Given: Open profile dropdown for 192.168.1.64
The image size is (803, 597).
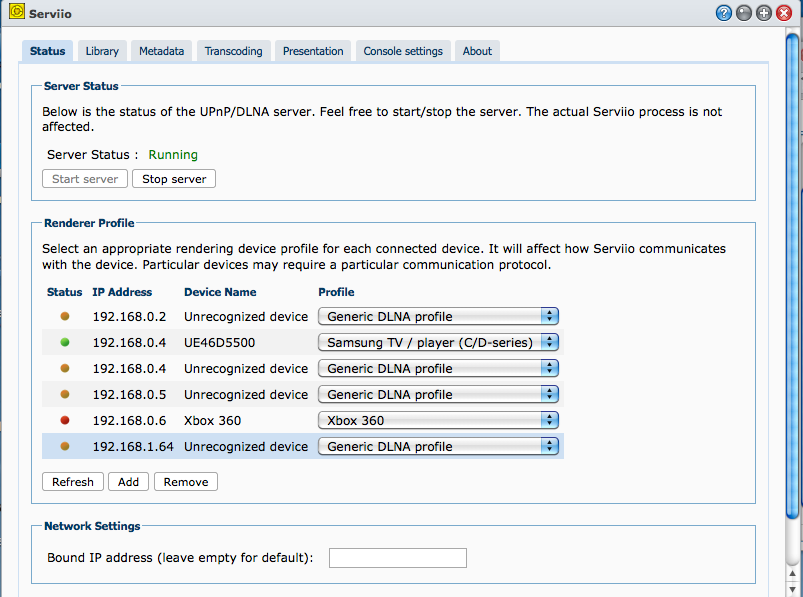Looking at the screenshot, I should tap(438, 446).
